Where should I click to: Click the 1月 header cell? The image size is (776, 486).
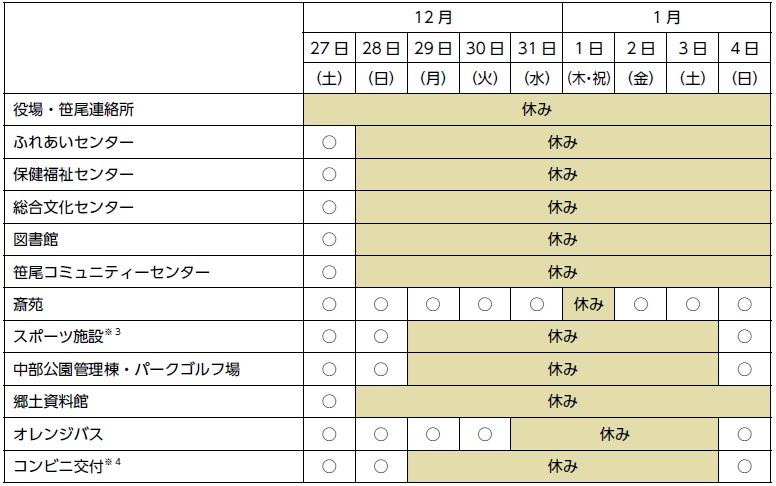tap(666, 17)
